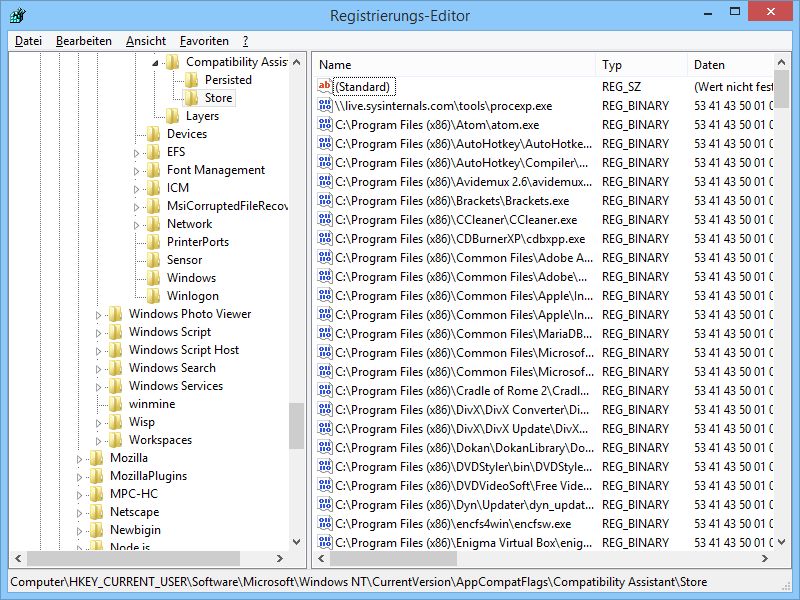Image resolution: width=800 pixels, height=600 pixels.
Task: Click the Registry Editor app icon in title bar
Action: 18,15
